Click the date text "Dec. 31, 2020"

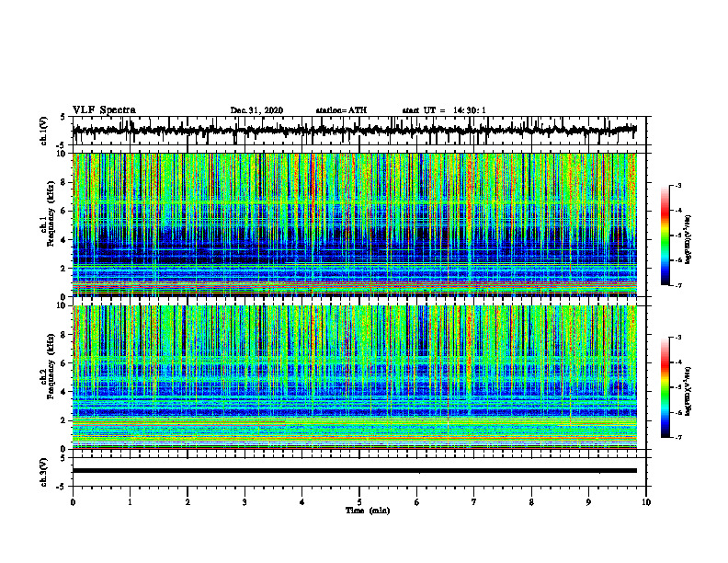[256, 110]
